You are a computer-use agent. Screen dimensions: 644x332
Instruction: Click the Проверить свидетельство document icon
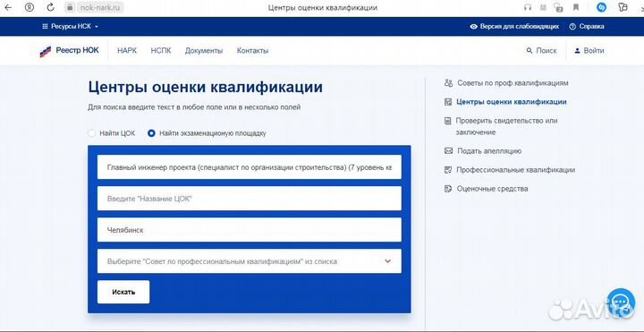(x=448, y=121)
